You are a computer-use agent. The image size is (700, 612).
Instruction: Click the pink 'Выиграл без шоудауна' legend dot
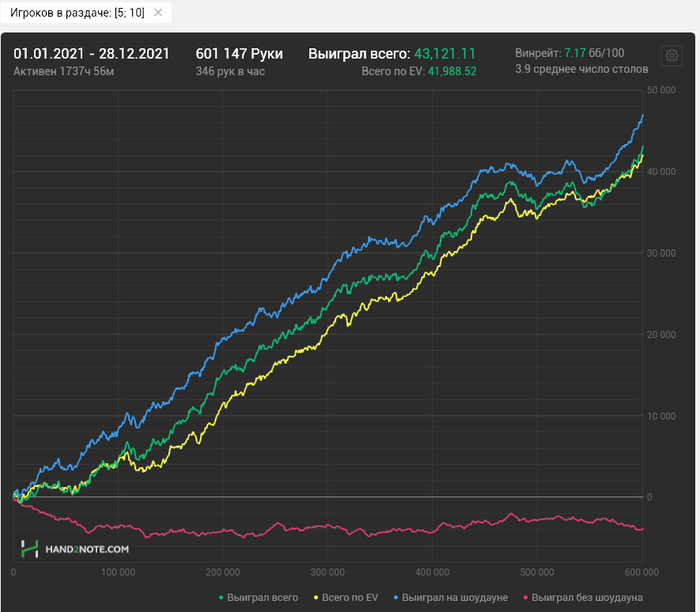pos(525,598)
